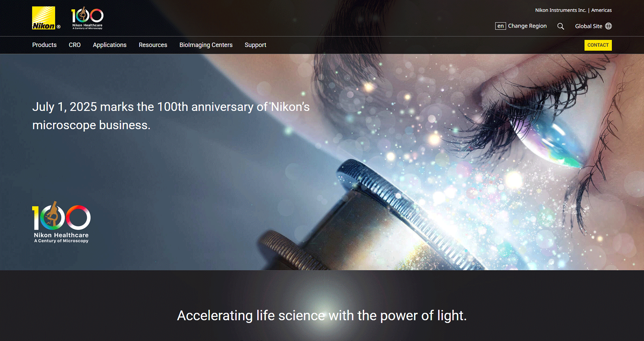Expand the Resources navigation menu
Screen dimensions: 644x341
(x=153, y=45)
